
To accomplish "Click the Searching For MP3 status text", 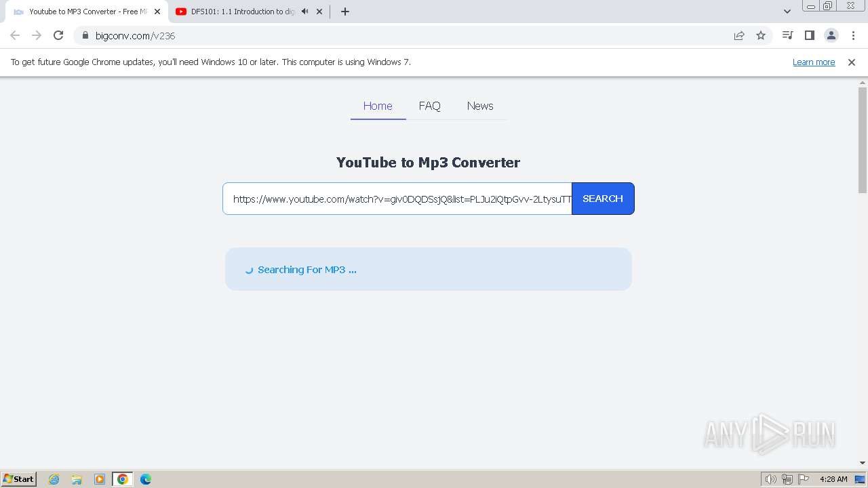I will (x=307, y=270).
